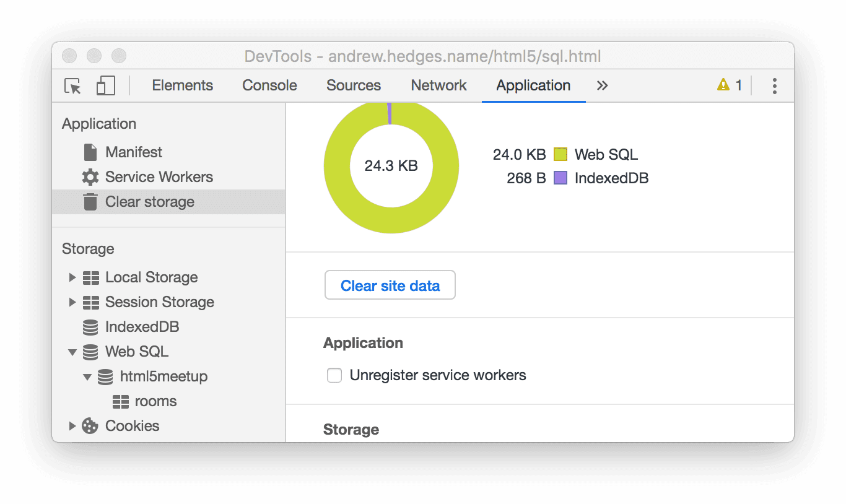
Task: Open the DevTools three-dot customize menu
Action: [774, 85]
